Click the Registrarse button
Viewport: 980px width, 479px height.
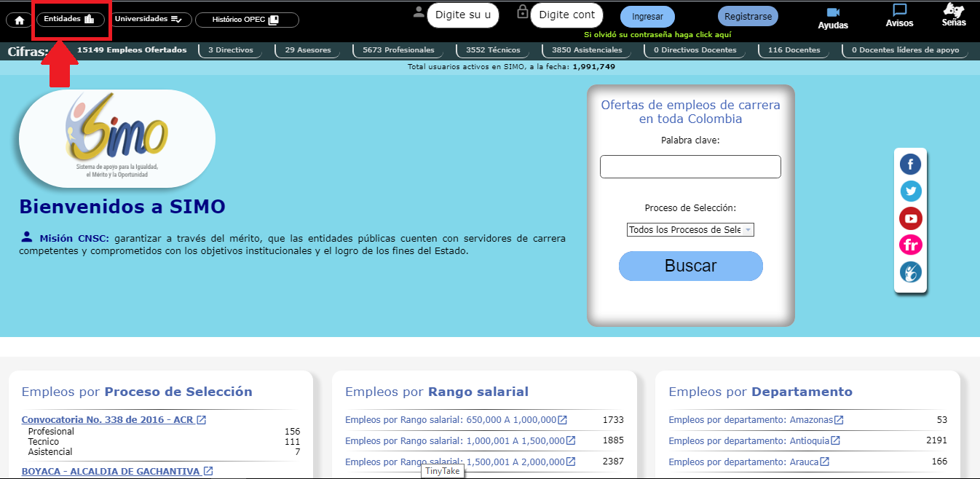coord(748,16)
